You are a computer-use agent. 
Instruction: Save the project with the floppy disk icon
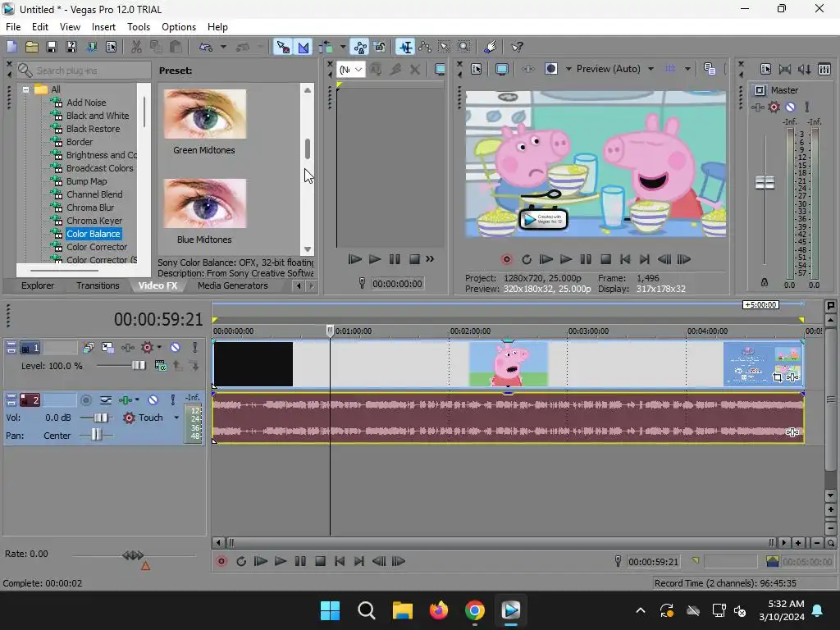click(x=52, y=47)
